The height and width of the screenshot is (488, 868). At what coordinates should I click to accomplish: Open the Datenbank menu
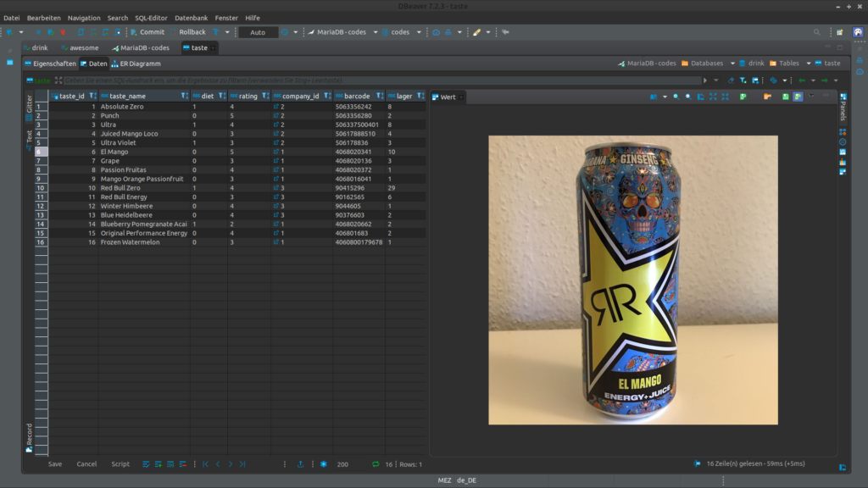191,18
